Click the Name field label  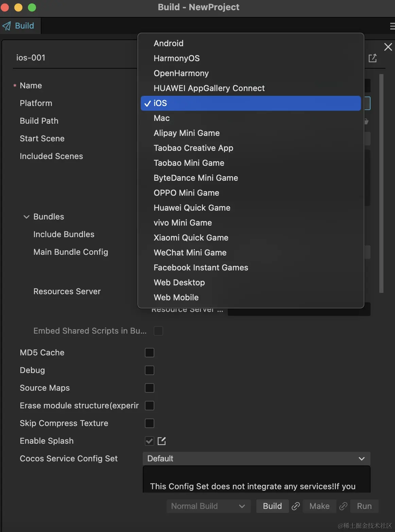(31, 86)
